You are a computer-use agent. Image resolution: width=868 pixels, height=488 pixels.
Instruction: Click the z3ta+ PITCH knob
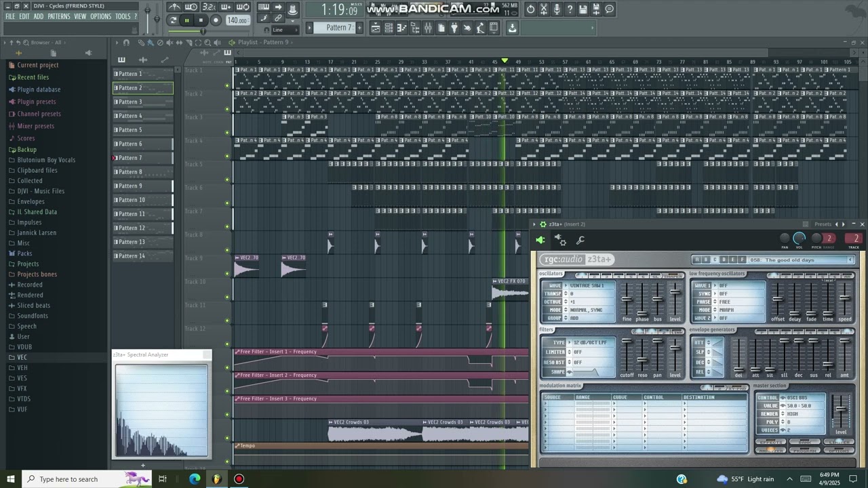[816, 238]
